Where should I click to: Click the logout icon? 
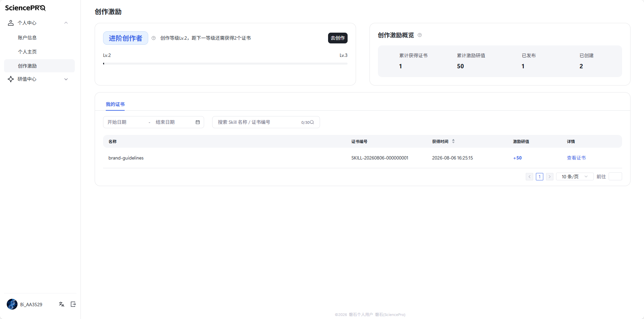pyautogui.click(x=73, y=304)
